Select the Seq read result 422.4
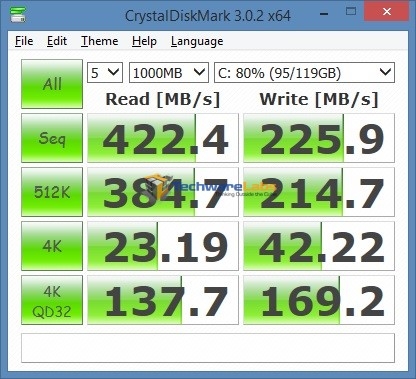Image resolution: width=416 pixels, height=379 pixels. (163, 138)
